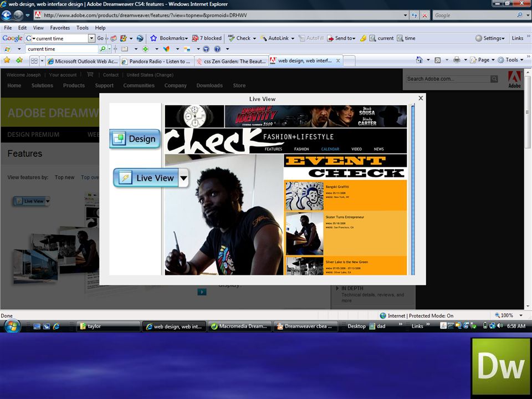Screen dimensions: 532x399
Task: Open the File menu
Action: [8, 28]
